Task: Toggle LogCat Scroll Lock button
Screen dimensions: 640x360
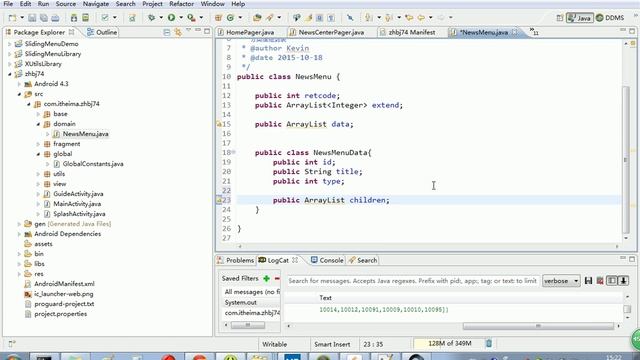Action: coord(623,281)
